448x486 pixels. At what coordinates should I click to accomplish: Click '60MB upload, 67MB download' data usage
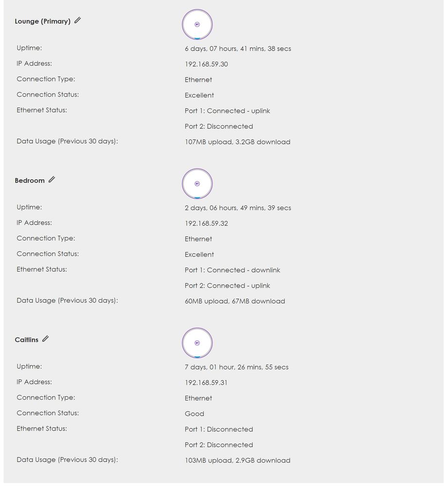(234, 301)
